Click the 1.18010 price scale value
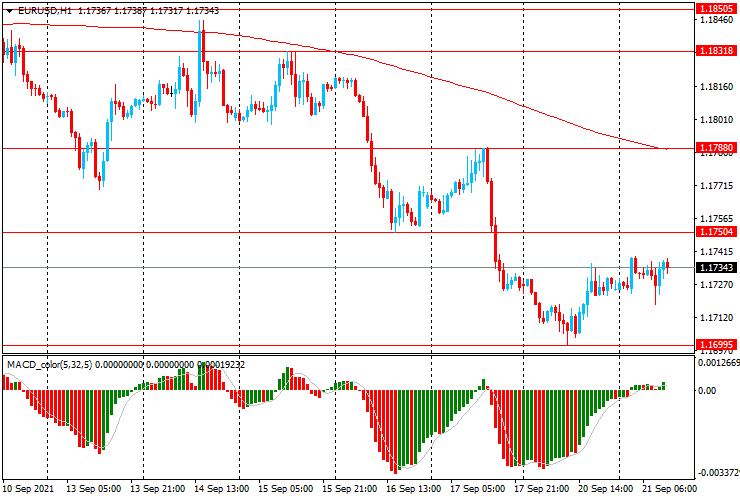 (x=717, y=119)
